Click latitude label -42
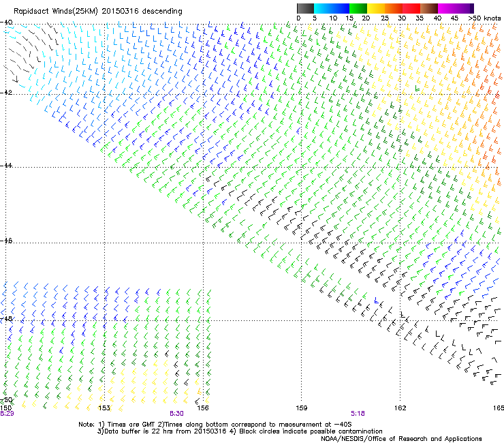 pyautogui.click(x=6, y=92)
